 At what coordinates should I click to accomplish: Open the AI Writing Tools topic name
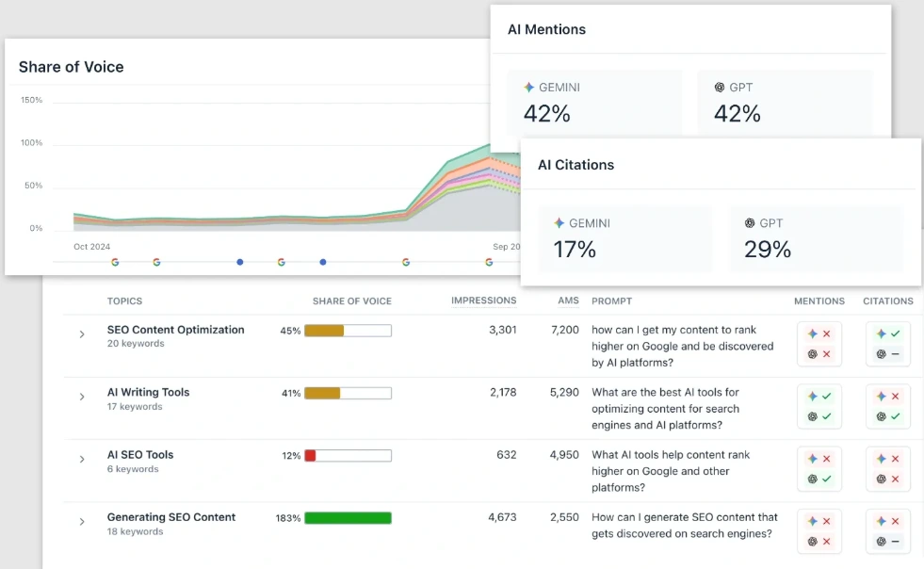pos(148,392)
